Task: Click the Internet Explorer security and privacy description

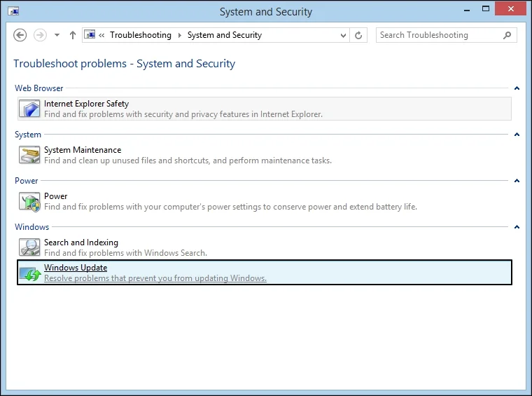Action: point(183,114)
